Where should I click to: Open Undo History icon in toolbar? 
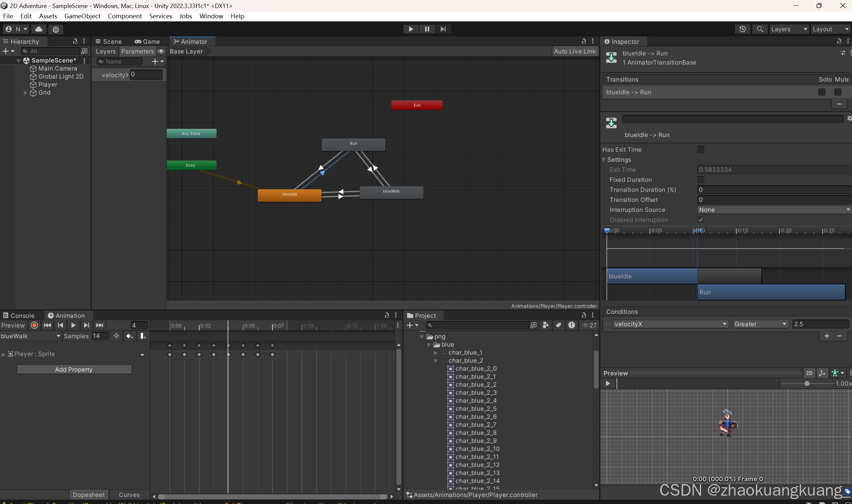742,29
